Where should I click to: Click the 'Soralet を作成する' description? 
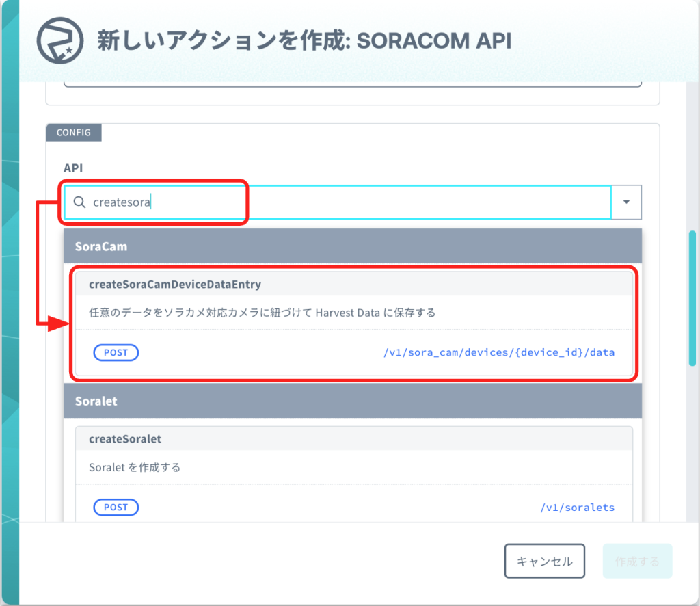tap(135, 468)
